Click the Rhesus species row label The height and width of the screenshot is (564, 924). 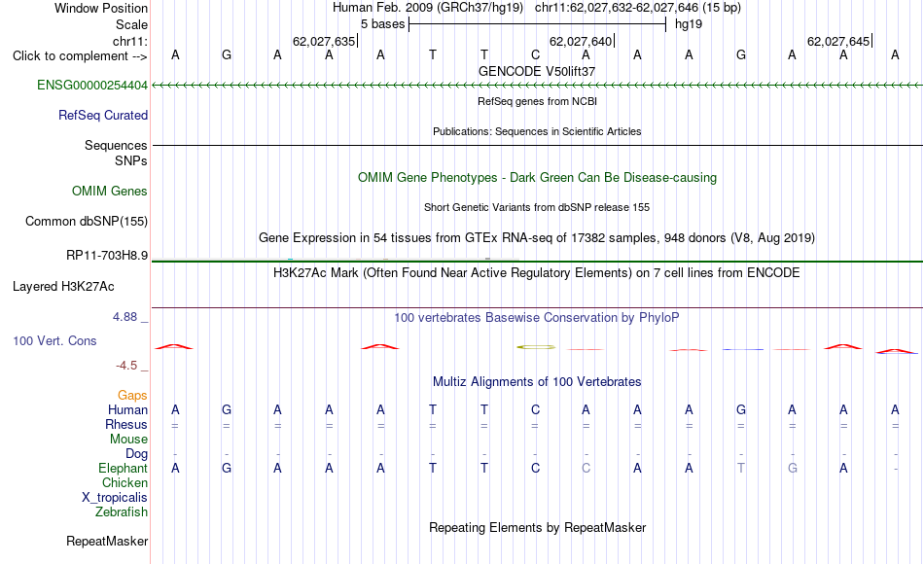[126, 424]
